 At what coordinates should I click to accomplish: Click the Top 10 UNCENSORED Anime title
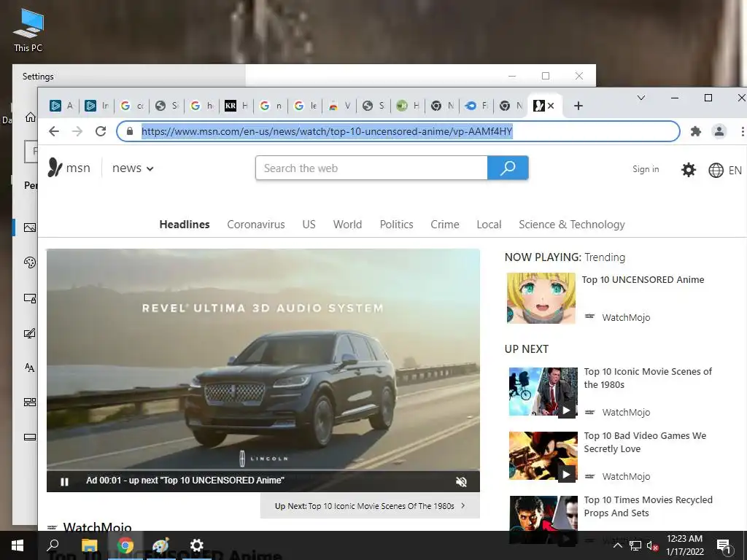click(643, 279)
